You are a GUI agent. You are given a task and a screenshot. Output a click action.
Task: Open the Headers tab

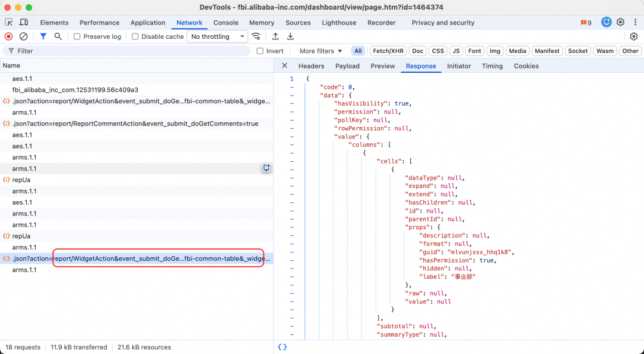tap(311, 66)
